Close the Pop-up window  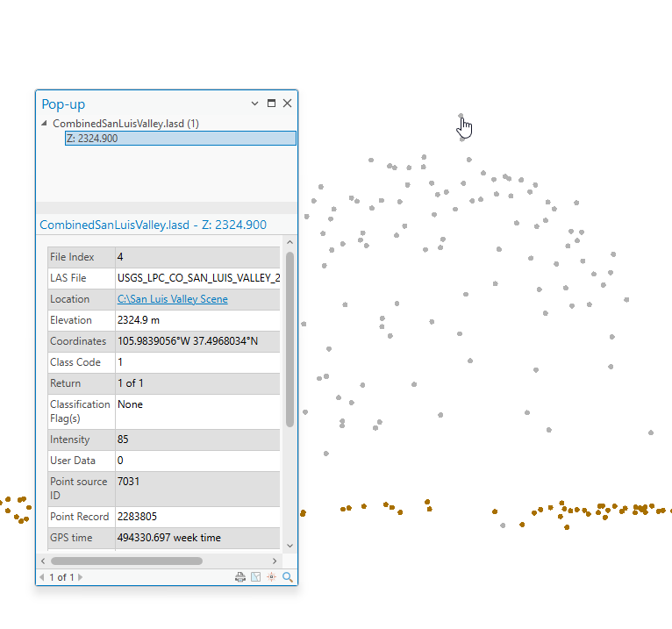click(287, 103)
